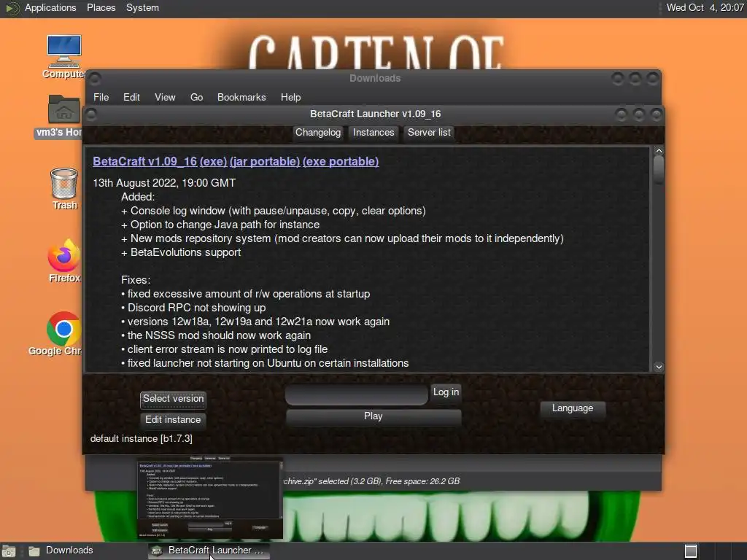
Task: Click the Play button
Action: pyautogui.click(x=373, y=416)
